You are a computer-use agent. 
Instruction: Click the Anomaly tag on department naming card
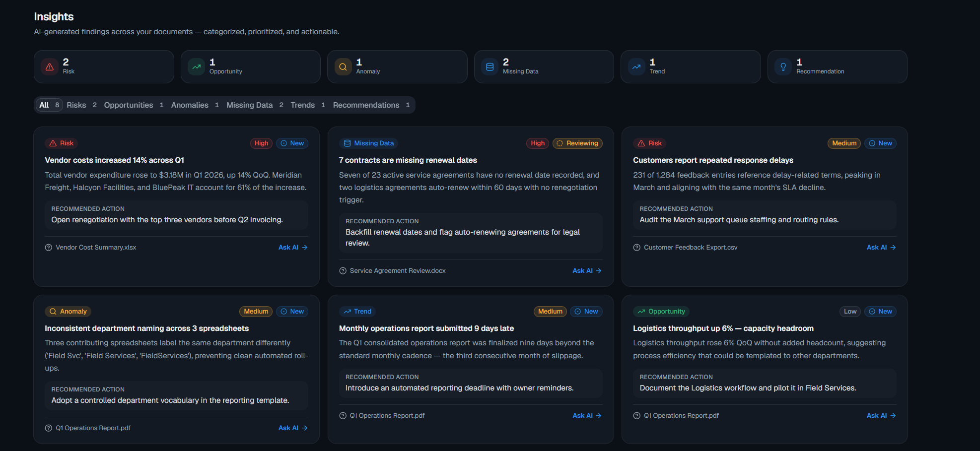coord(68,312)
